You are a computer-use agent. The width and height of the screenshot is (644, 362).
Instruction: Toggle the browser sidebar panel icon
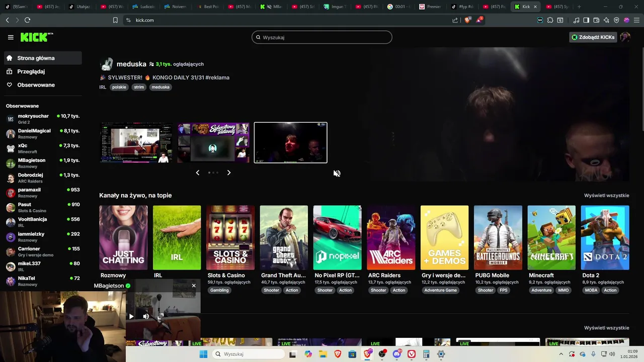coord(586,20)
